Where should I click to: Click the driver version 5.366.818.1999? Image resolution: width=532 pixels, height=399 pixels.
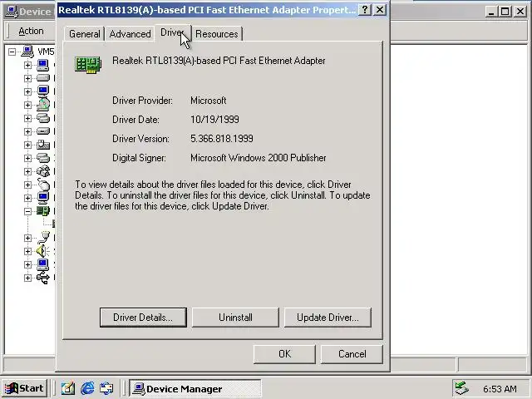tap(222, 139)
